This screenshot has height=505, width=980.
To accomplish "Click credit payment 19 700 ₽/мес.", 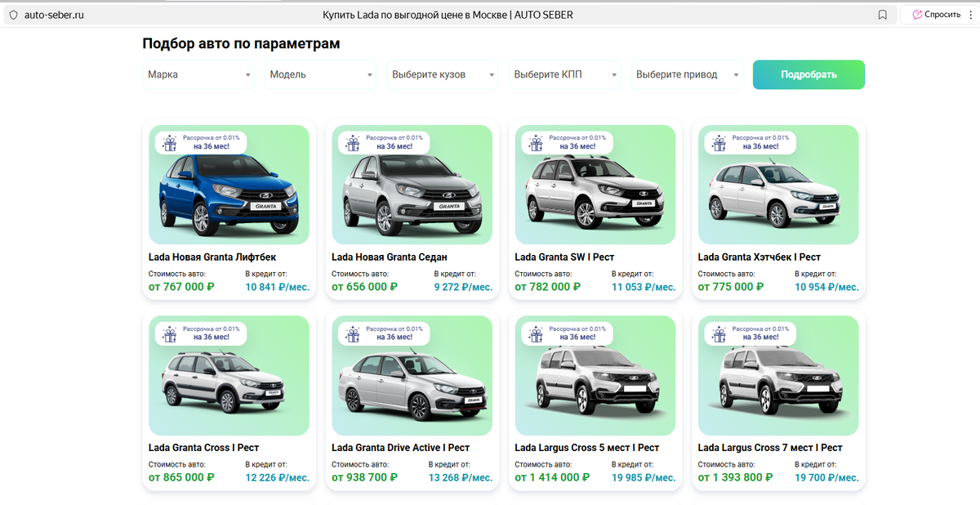I will pos(827,477).
